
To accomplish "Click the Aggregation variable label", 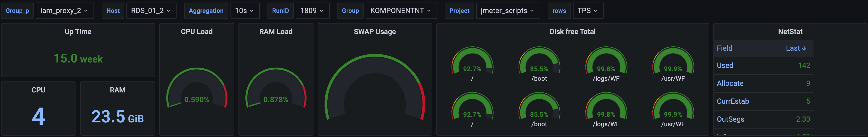I will coord(206,11).
